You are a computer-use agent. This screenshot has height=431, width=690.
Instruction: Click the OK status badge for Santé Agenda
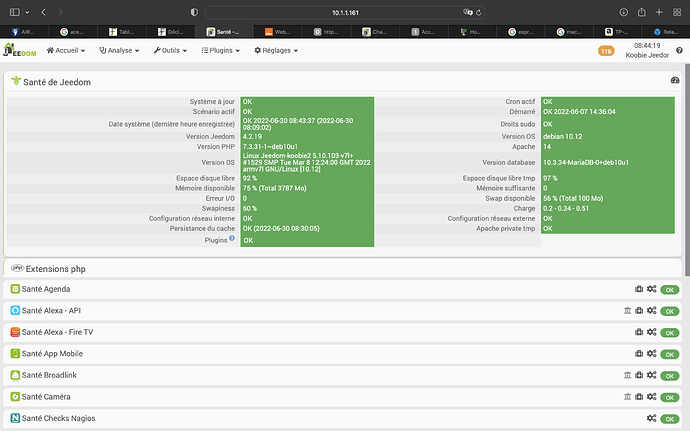coord(670,290)
